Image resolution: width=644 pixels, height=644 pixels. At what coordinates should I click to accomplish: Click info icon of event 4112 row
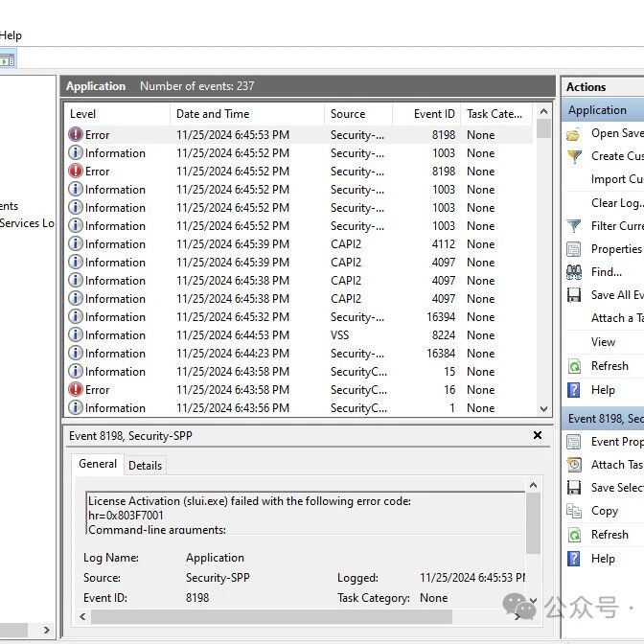pos(76,243)
